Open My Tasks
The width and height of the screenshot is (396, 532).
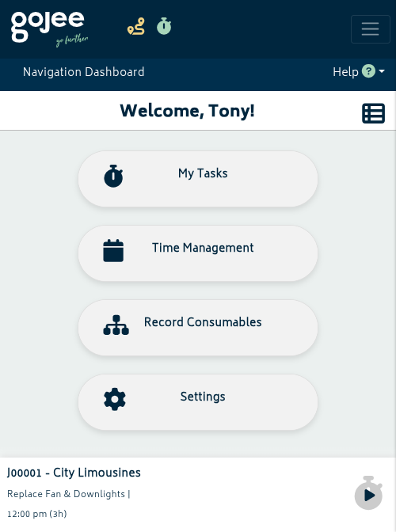pyautogui.click(x=198, y=179)
